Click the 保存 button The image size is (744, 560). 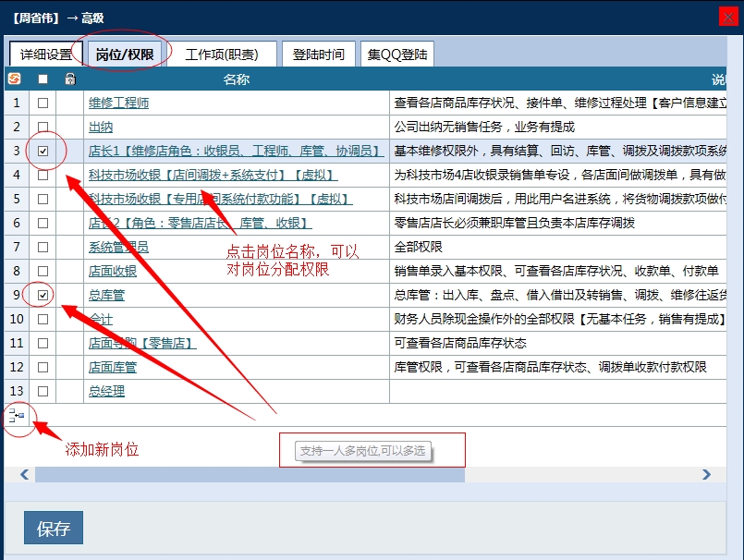tap(54, 529)
